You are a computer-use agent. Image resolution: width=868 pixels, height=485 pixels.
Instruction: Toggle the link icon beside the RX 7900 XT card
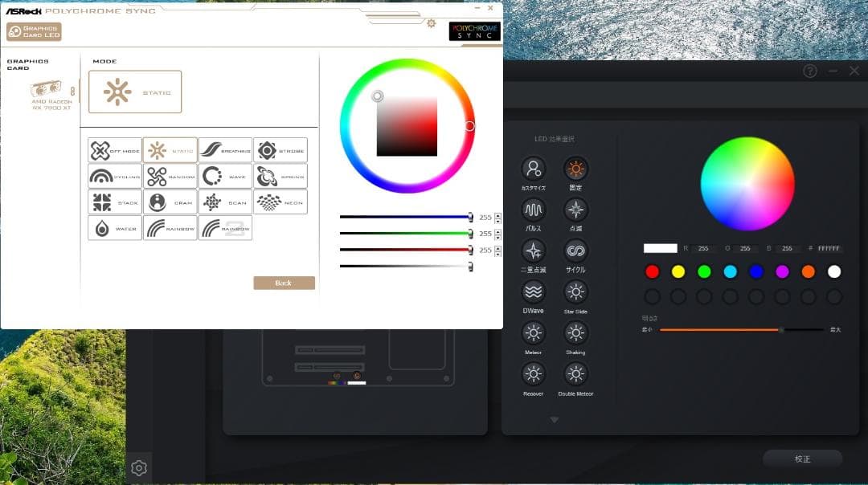point(73,92)
